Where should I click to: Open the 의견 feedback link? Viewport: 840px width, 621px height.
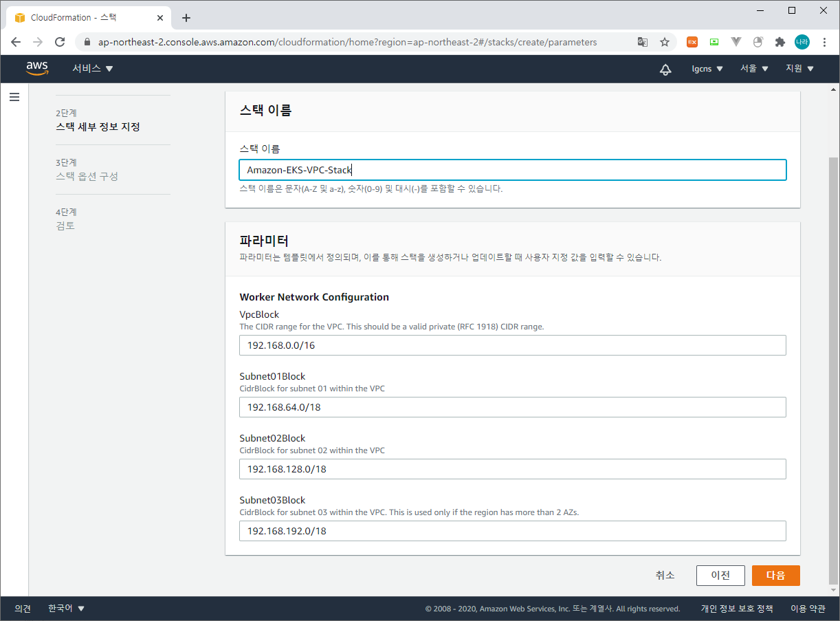23,609
